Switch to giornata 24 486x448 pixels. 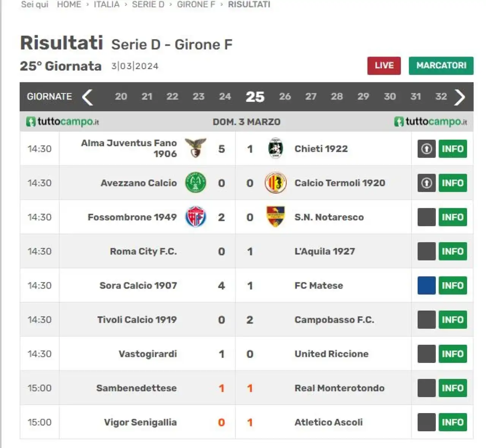[225, 96]
